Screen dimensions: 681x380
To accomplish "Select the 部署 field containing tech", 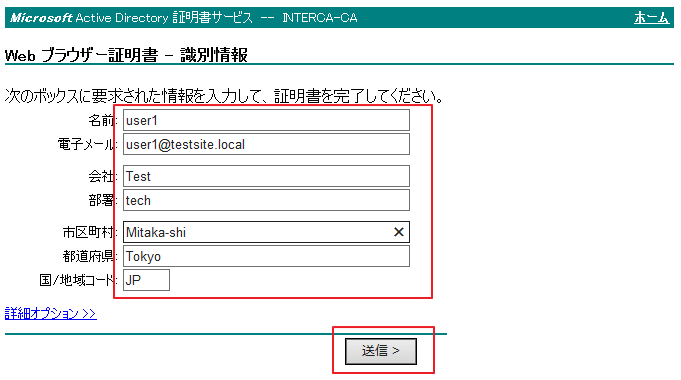I will pos(266,200).
